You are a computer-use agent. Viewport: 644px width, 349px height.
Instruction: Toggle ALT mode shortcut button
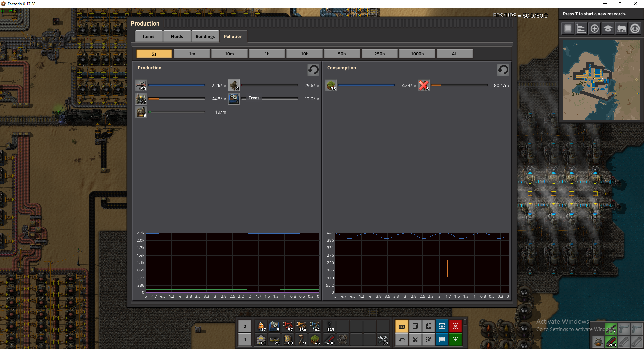(402, 326)
